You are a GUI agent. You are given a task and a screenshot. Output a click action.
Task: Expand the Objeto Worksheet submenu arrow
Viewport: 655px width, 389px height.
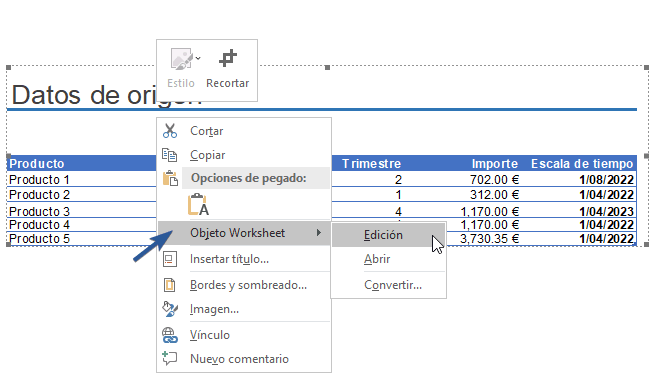319,233
